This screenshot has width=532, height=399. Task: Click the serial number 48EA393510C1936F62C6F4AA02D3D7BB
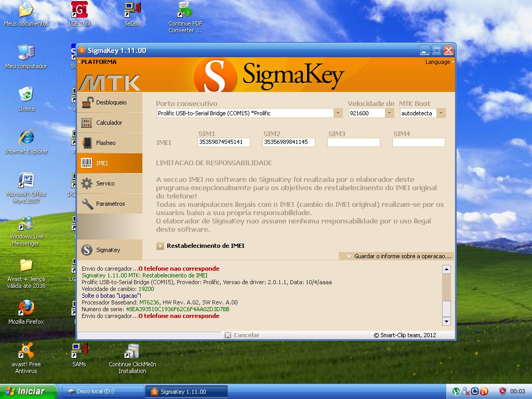[x=178, y=309]
